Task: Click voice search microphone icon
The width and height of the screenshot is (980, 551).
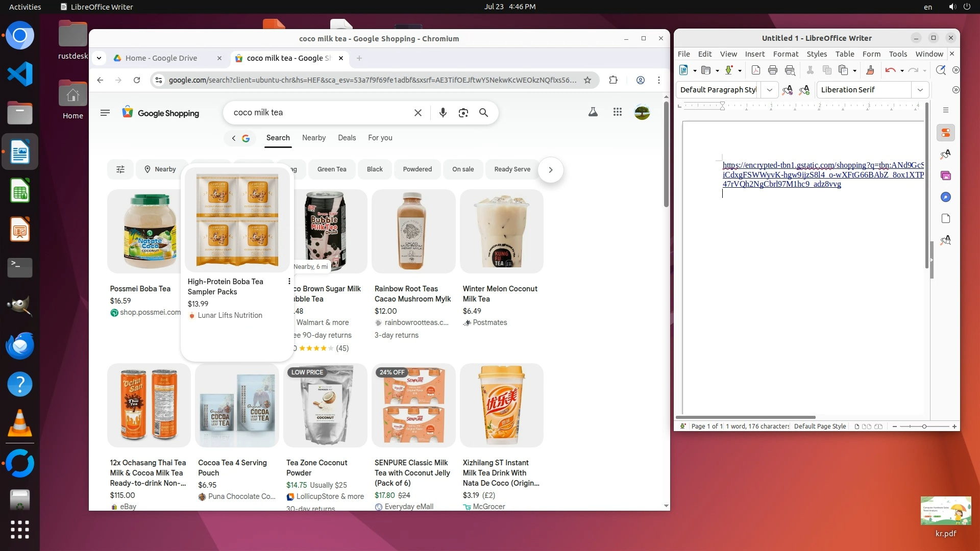Action: point(443,113)
